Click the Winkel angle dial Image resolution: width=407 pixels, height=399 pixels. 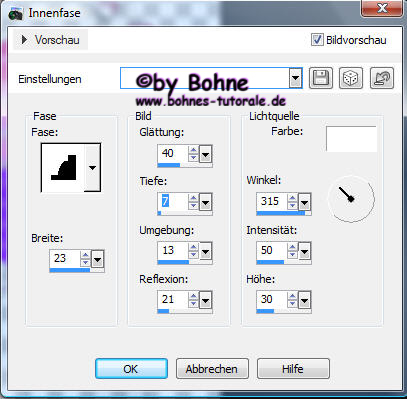tap(351, 199)
